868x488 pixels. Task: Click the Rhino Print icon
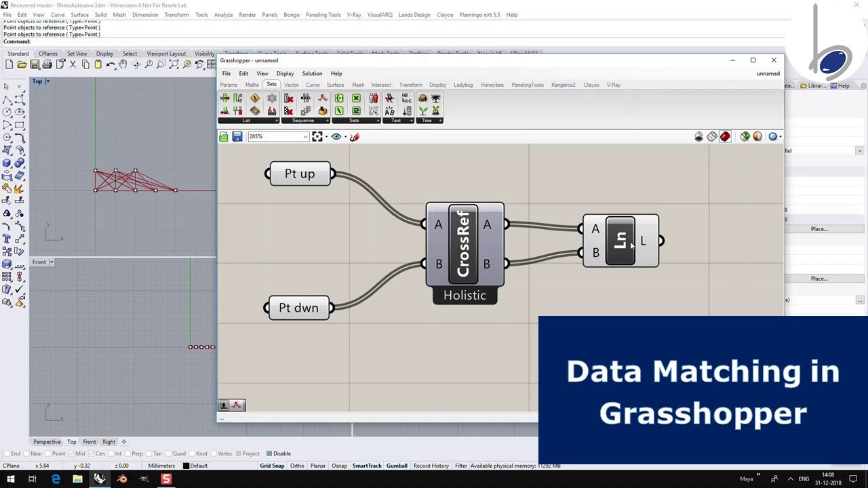[47, 64]
